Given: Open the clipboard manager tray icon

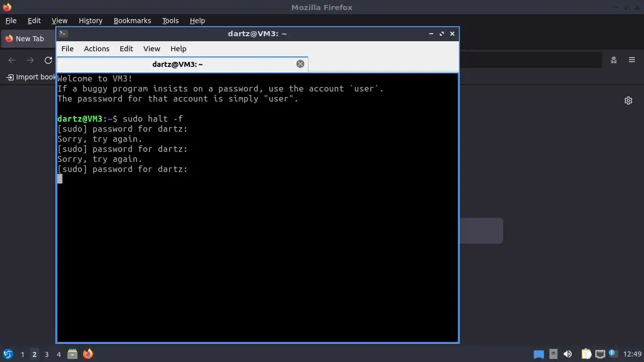Looking at the screenshot, I should point(586,354).
